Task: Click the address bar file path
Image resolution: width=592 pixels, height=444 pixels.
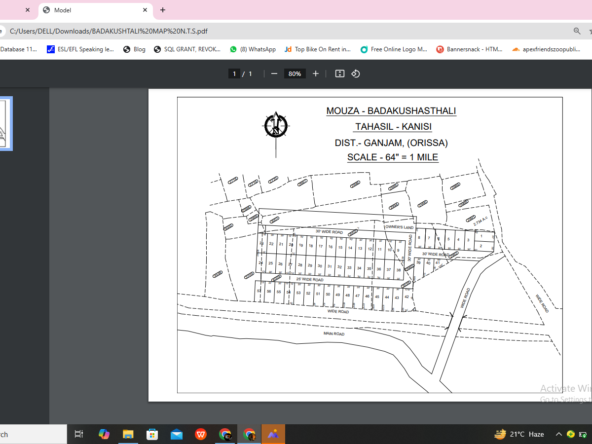Action: (108, 31)
